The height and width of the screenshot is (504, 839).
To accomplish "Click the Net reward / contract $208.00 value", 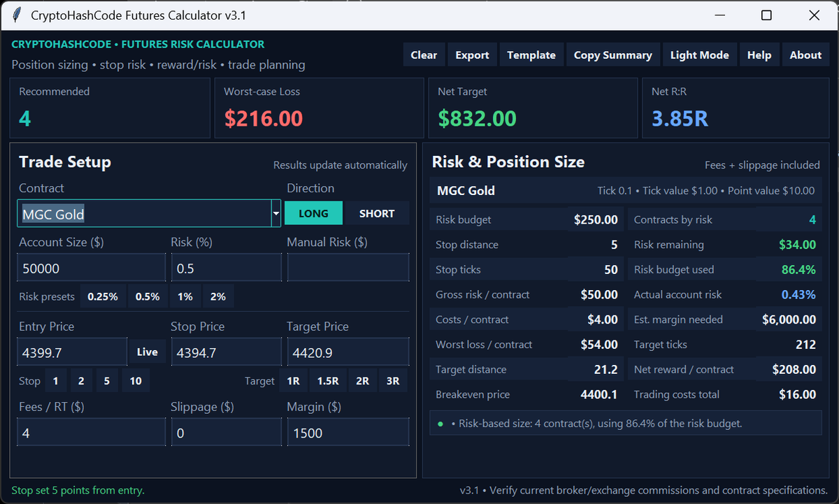I will click(794, 369).
